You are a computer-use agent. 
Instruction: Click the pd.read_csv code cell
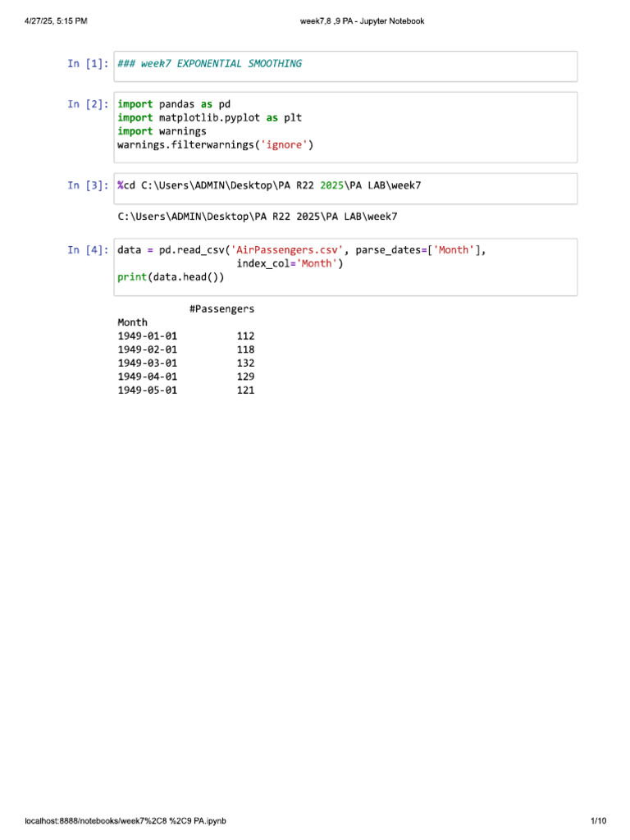tap(345, 267)
